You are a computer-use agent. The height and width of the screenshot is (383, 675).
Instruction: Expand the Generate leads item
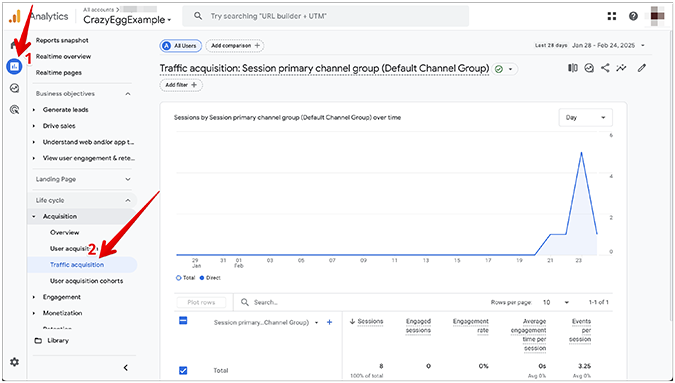point(34,110)
